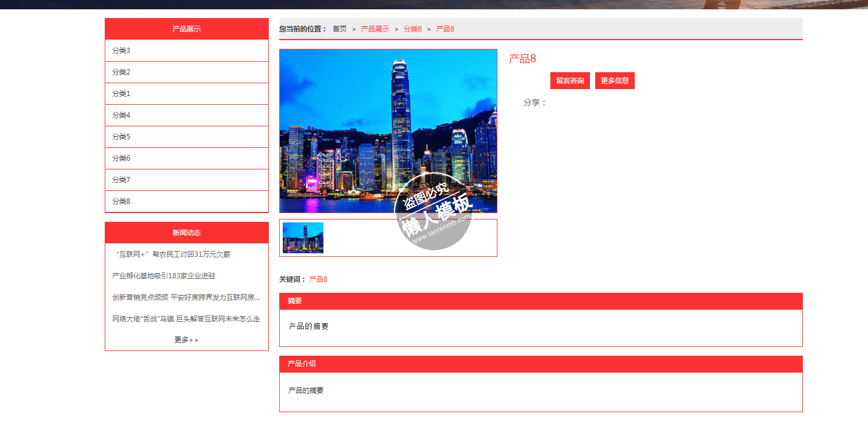The image size is (868, 425).
Task: Read news about 农民工讨回31万元欠薪
Action: tap(173, 254)
